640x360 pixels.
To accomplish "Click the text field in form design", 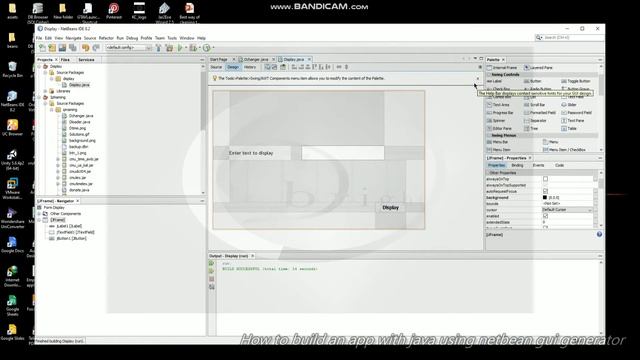I will 343,153.
